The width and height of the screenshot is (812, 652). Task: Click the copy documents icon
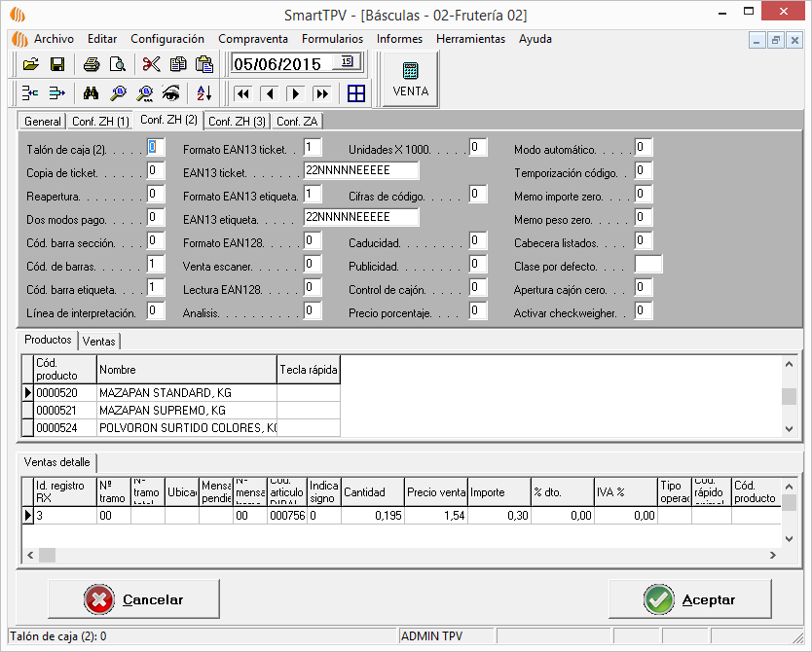pos(178,64)
